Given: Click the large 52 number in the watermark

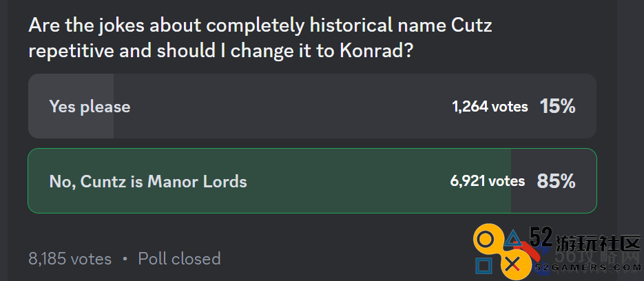Looking at the screenshot, I should coord(541,237).
